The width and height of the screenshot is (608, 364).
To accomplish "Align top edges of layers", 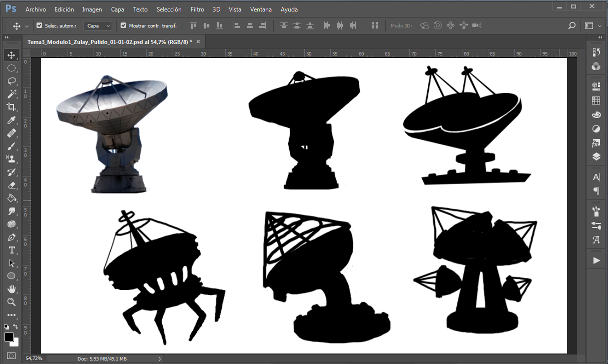I will click(194, 25).
